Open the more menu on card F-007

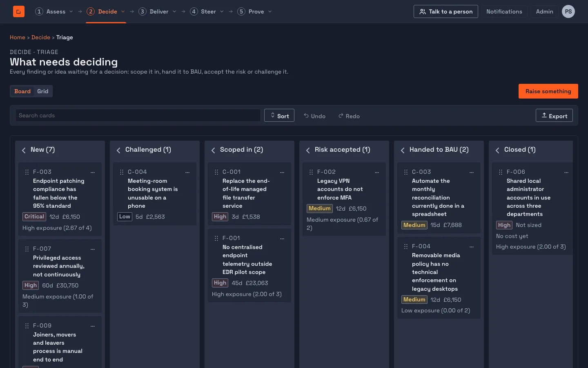point(93,249)
